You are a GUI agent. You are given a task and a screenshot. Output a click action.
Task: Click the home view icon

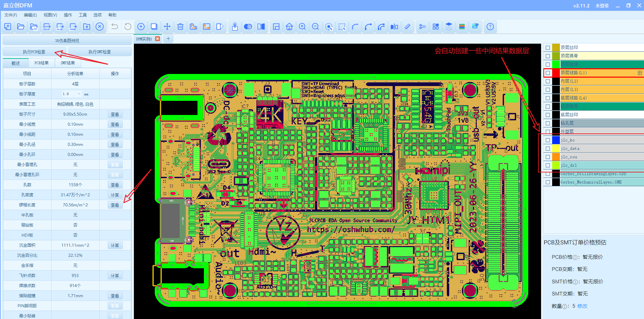click(x=289, y=27)
